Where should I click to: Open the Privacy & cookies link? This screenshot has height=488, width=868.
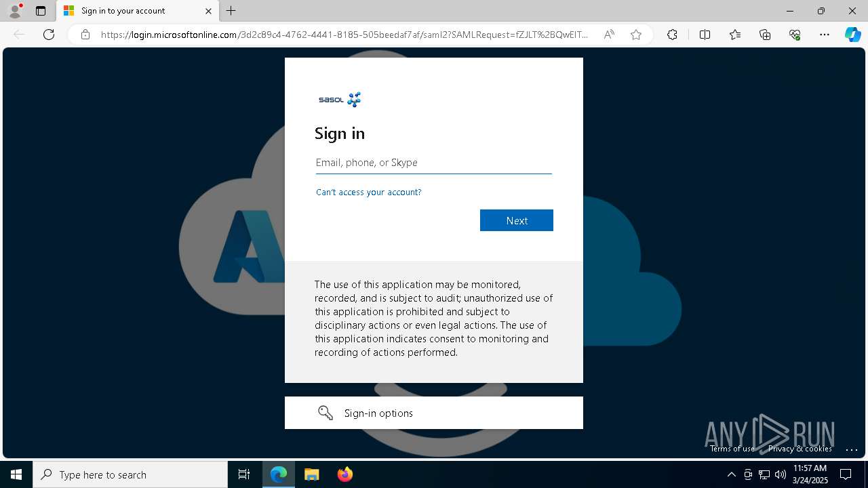(x=800, y=449)
